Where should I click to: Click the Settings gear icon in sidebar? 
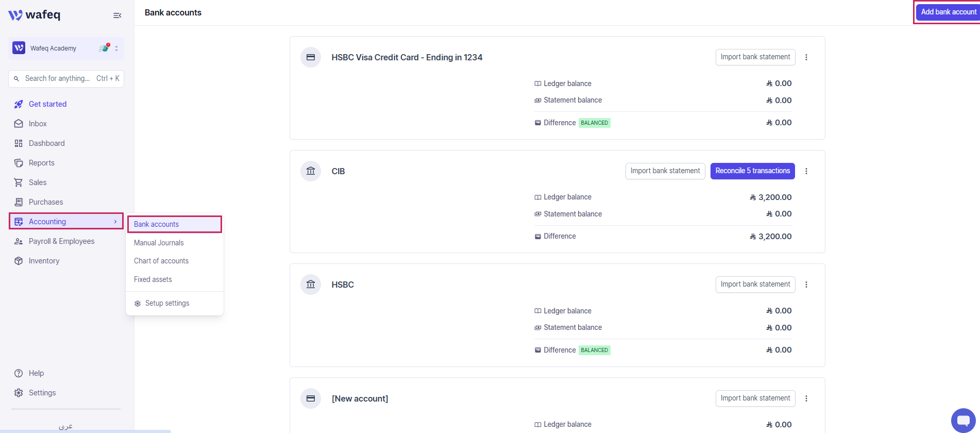click(19, 393)
